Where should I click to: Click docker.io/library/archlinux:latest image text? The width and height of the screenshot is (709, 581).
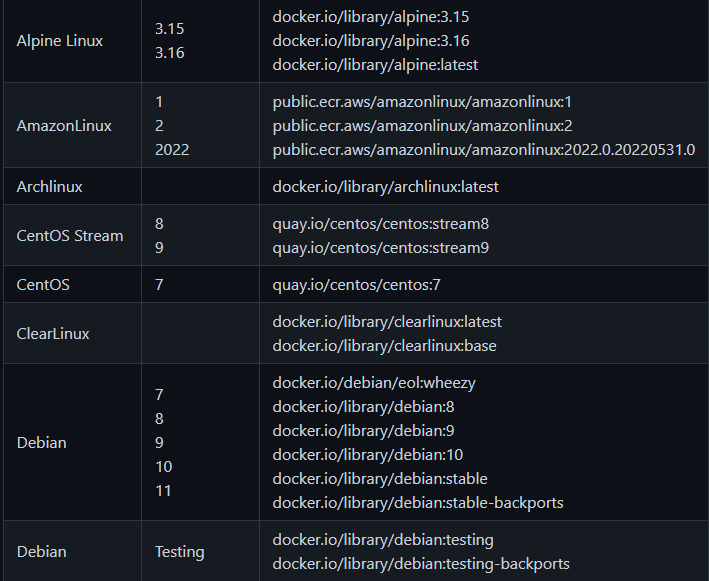point(385,187)
